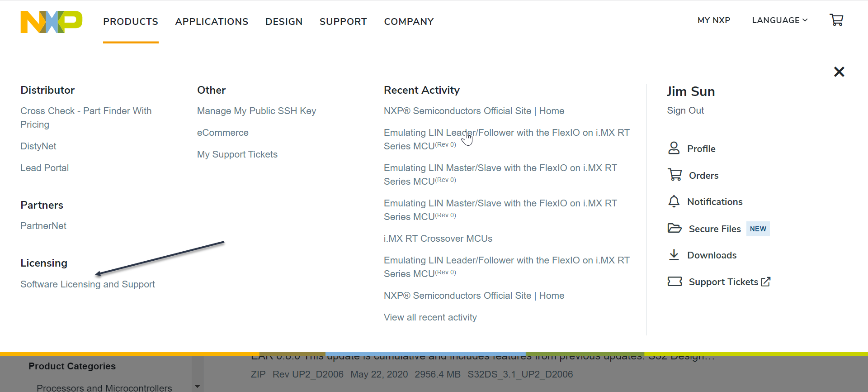Open first Emulating LIN Master/Slave recent item
Screen dimensions: 868x392
click(x=500, y=175)
